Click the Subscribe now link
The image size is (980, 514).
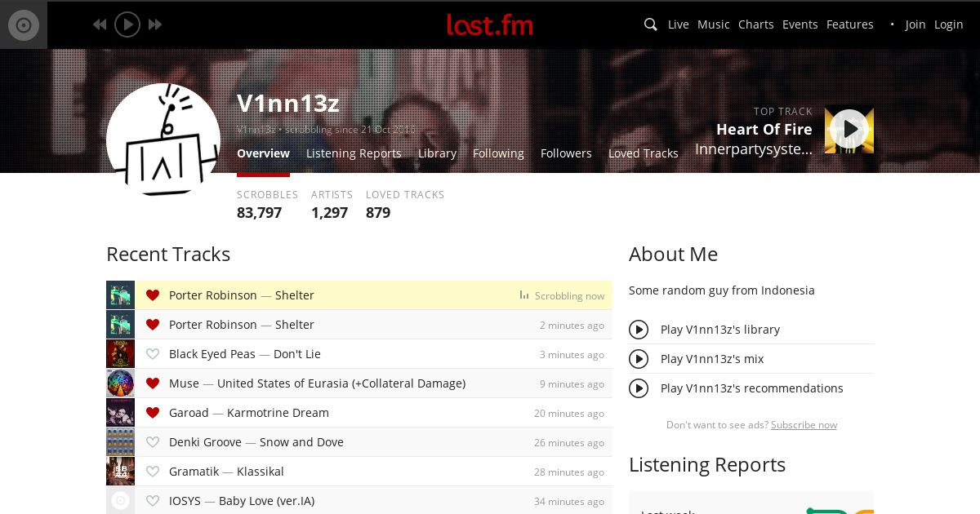click(804, 425)
